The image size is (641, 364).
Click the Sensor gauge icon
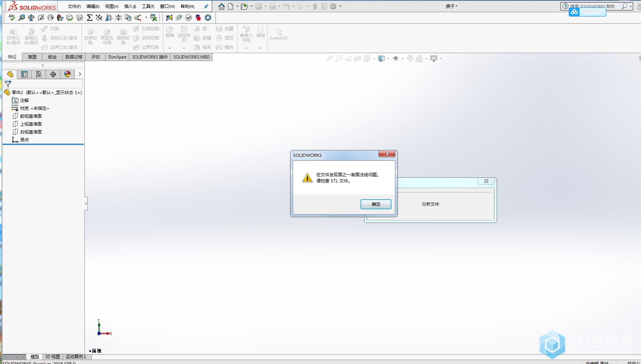click(x=51, y=18)
